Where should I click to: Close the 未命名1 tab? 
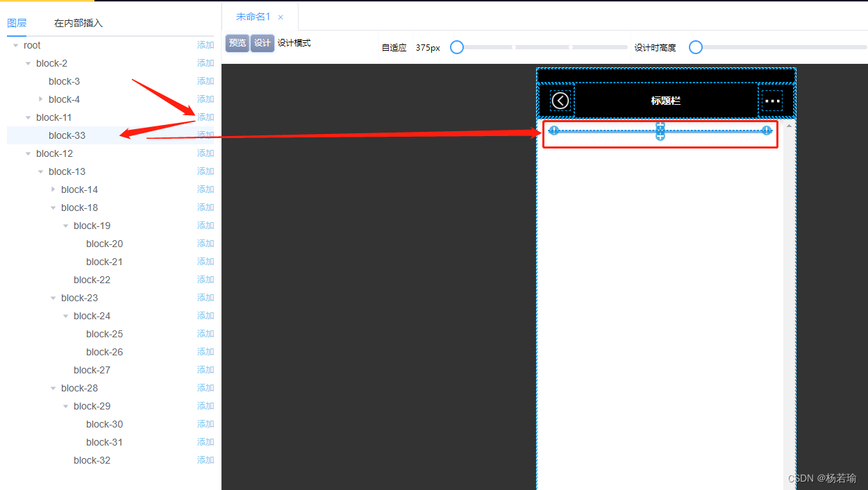(x=281, y=17)
